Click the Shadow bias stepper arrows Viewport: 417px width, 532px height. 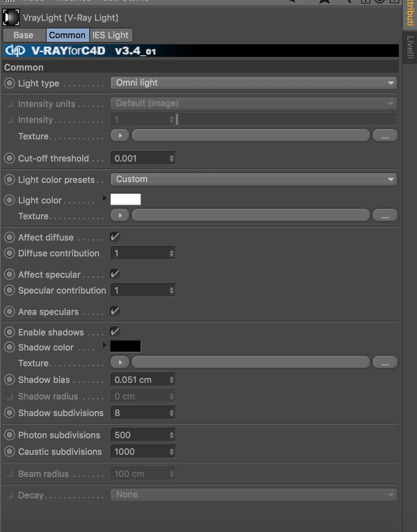pyautogui.click(x=172, y=380)
